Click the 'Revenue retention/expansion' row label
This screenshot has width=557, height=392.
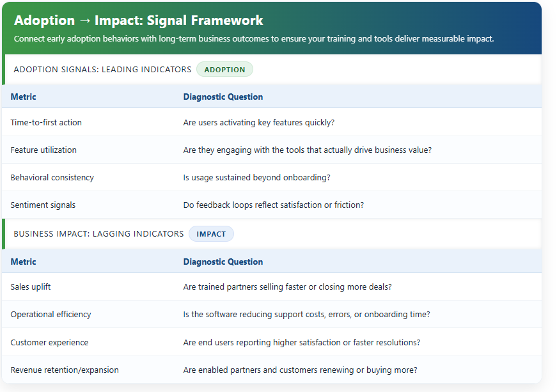[x=65, y=370]
